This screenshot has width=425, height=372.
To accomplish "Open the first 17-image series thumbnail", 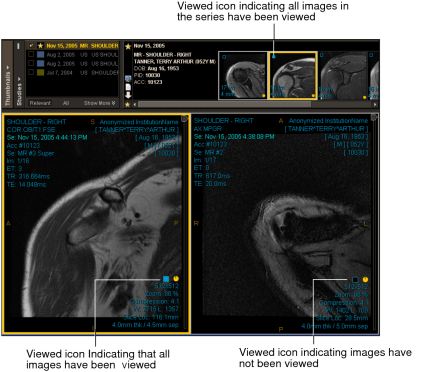I will click(243, 75).
